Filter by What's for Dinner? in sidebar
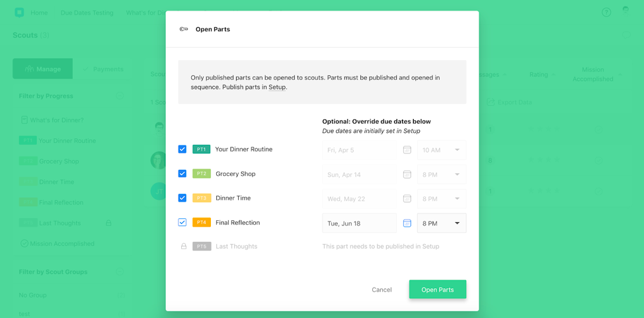 (x=52, y=120)
